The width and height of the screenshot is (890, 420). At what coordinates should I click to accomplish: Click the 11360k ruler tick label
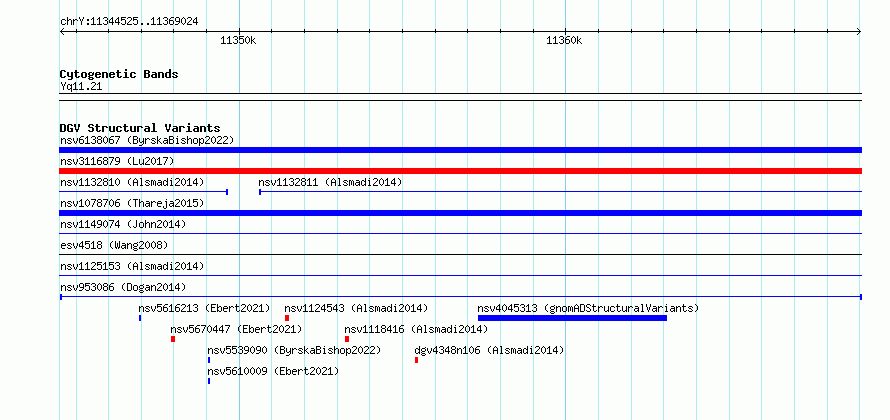(564, 40)
